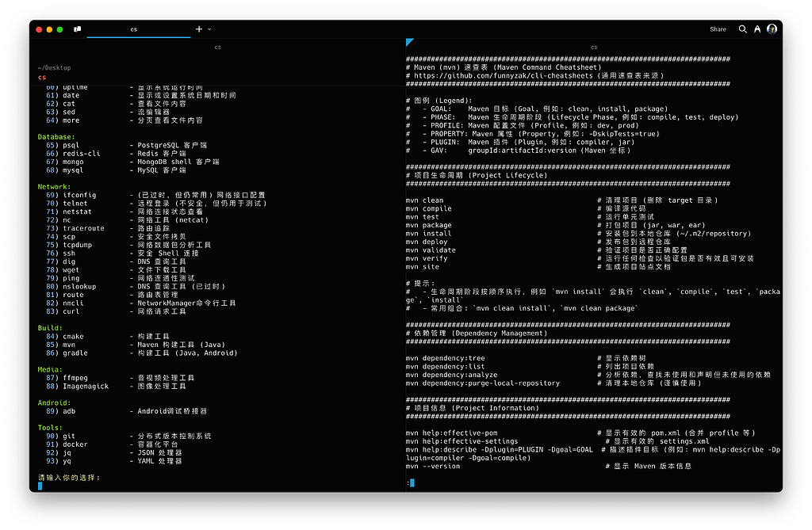812x530 pixels.
Task: Select the Database: section heading
Action: point(56,137)
